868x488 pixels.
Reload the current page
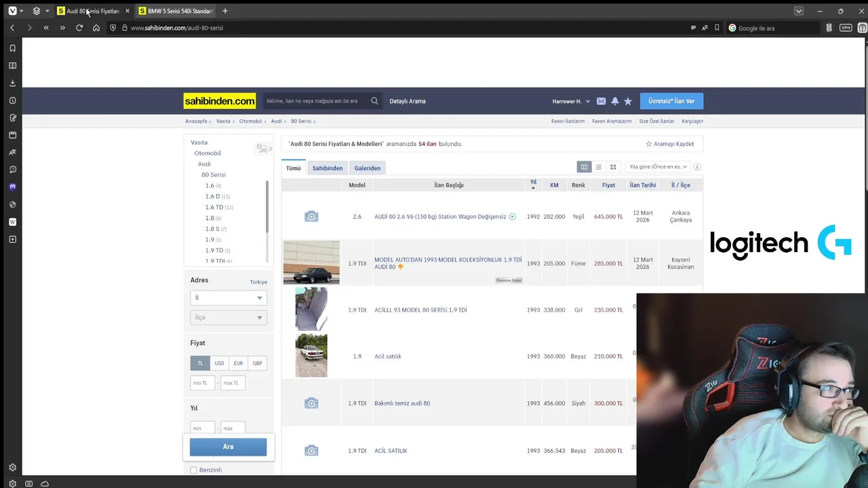(79, 28)
